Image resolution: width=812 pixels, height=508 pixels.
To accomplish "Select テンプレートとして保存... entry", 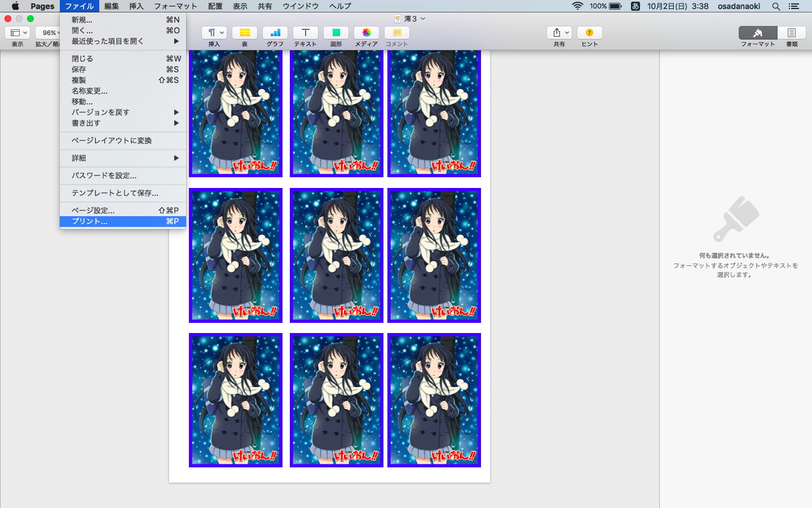I will 123,193.
